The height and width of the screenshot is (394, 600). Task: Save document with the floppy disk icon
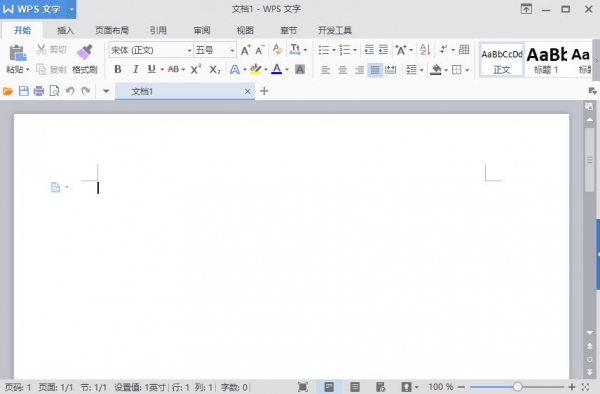click(x=24, y=91)
